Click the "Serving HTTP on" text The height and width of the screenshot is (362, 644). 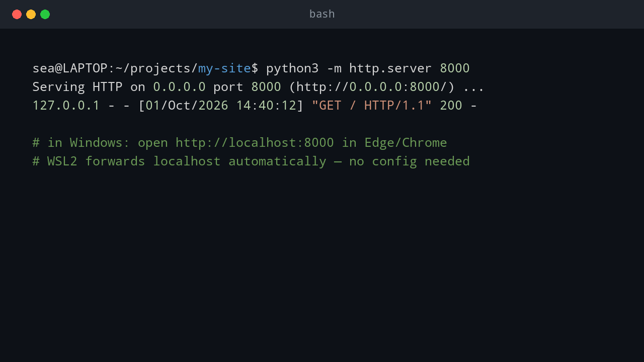click(x=89, y=87)
